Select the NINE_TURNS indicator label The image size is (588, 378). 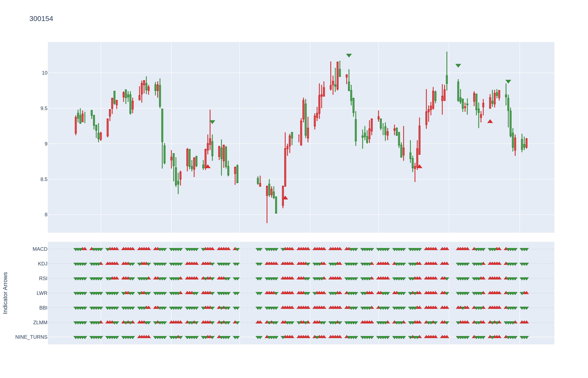pyautogui.click(x=31, y=337)
